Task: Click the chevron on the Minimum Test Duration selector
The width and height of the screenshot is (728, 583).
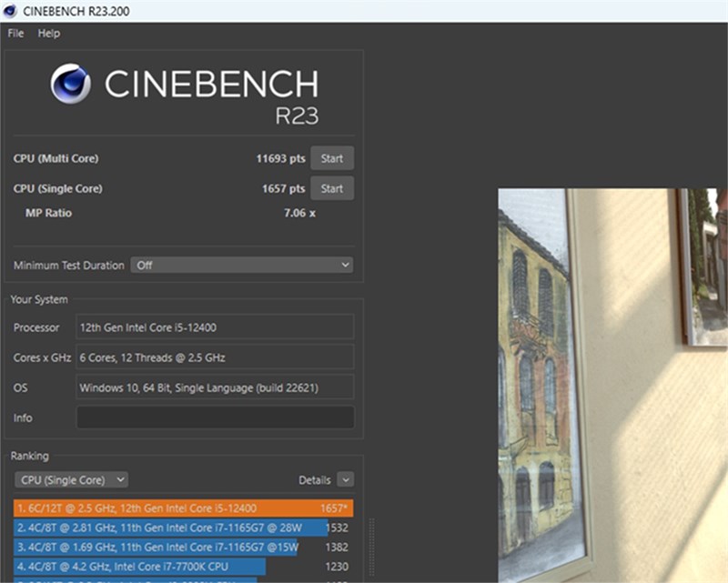Action: pyautogui.click(x=346, y=264)
